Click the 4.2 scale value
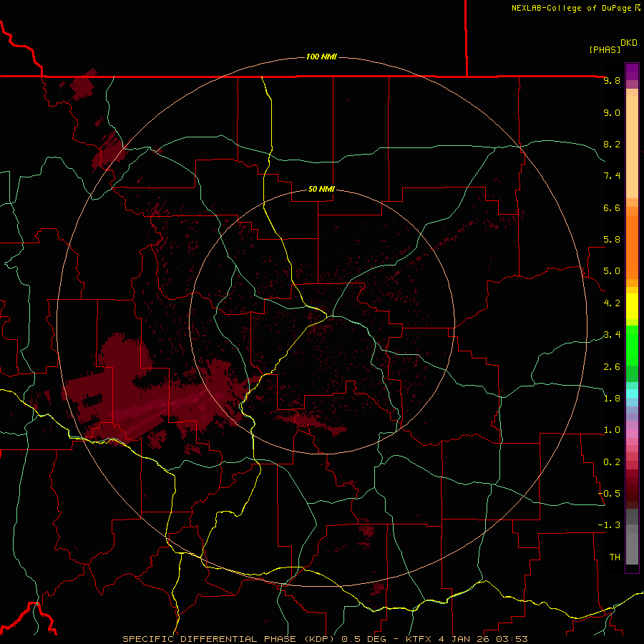Image resolution: width=644 pixels, height=644 pixels. click(x=612, y=303)
